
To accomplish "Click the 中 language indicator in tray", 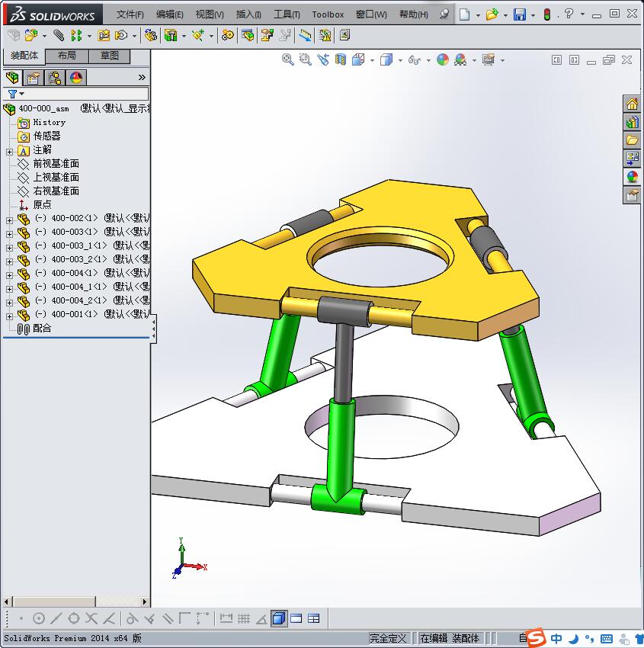I will pos(556,639).
